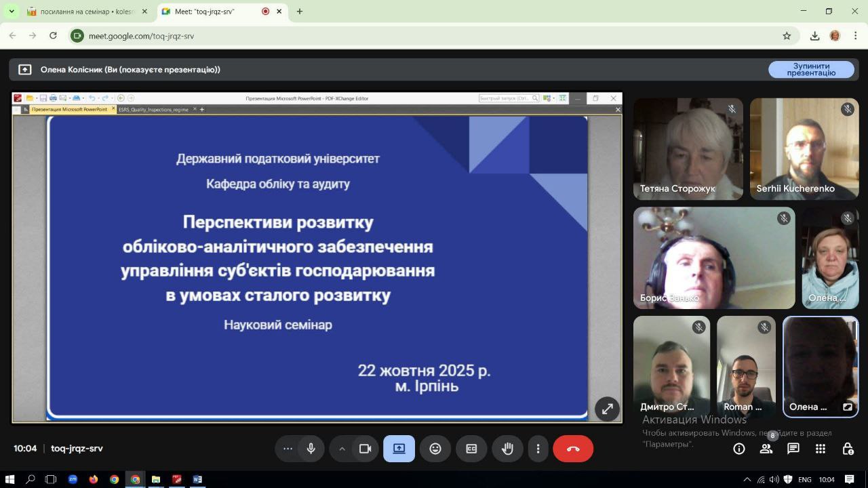Screen dimensions: 868x488
Task: Toggle closed captions in the meeting
Action: [x=471, y=449]
